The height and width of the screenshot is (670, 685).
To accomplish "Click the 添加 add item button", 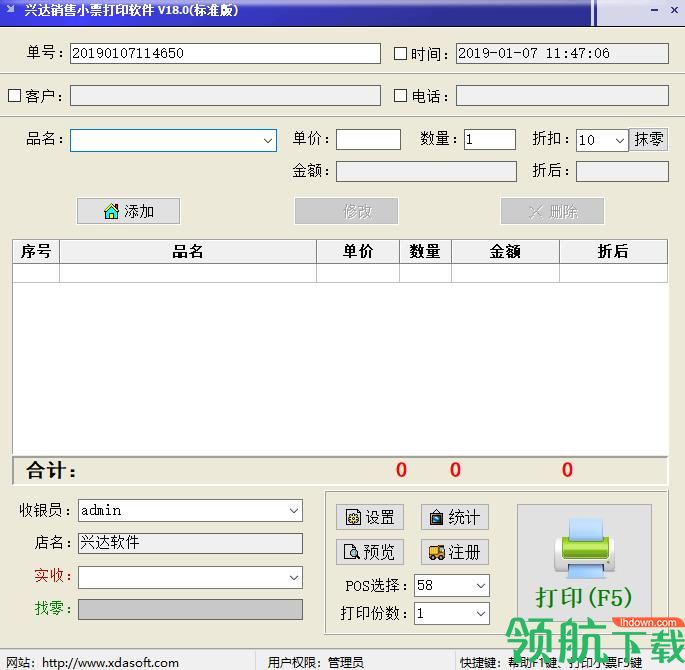I will [128, 211].
